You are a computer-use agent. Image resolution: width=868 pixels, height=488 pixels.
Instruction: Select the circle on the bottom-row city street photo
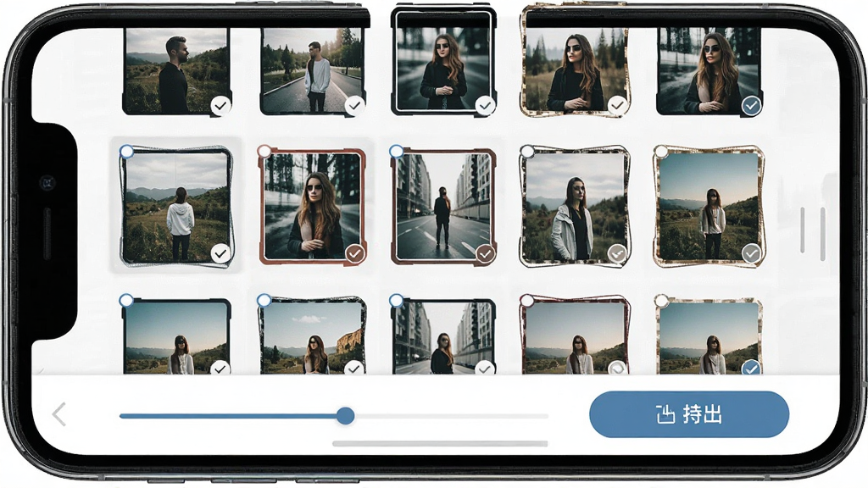pyautogui.click(x=397, y=301)
